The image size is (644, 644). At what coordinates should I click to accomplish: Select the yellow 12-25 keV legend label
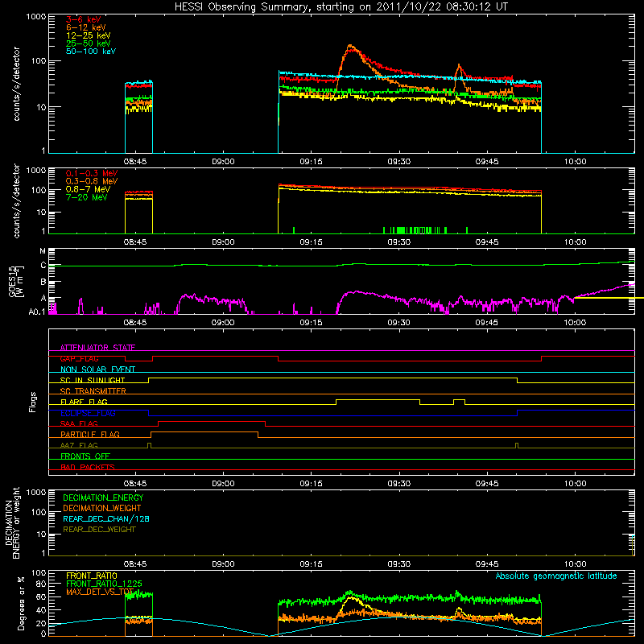tap(89, 35)
